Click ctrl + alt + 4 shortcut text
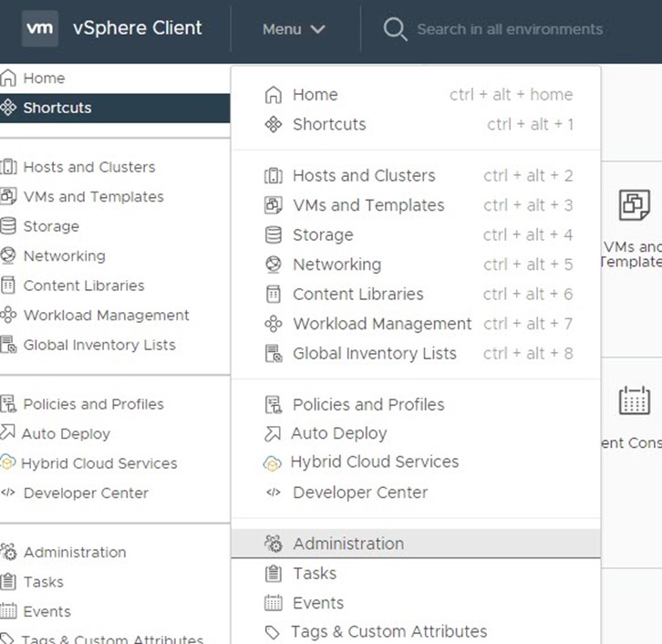 coord(528,234)
